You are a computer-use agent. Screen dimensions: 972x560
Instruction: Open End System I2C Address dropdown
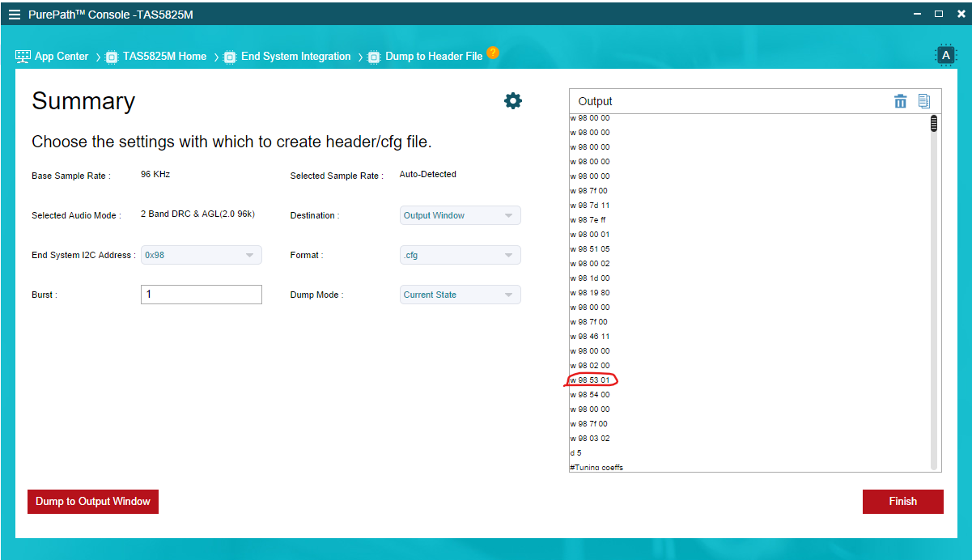point(202,255)
